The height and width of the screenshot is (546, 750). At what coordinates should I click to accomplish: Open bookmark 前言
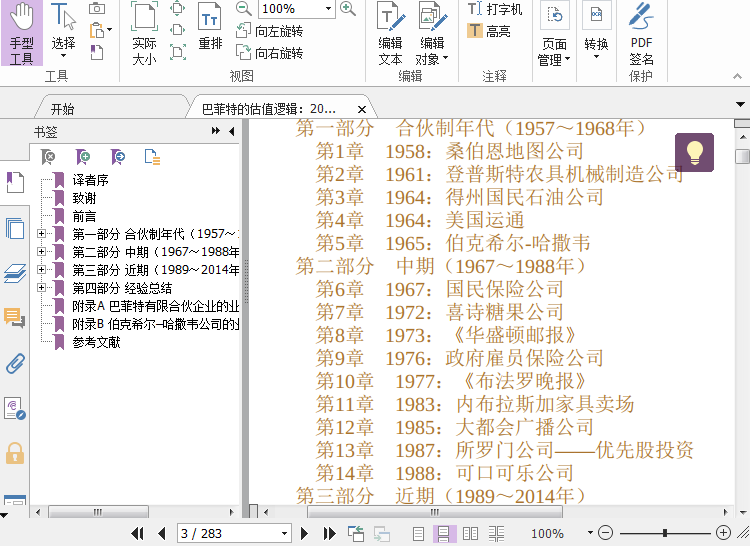pos(84,216)
